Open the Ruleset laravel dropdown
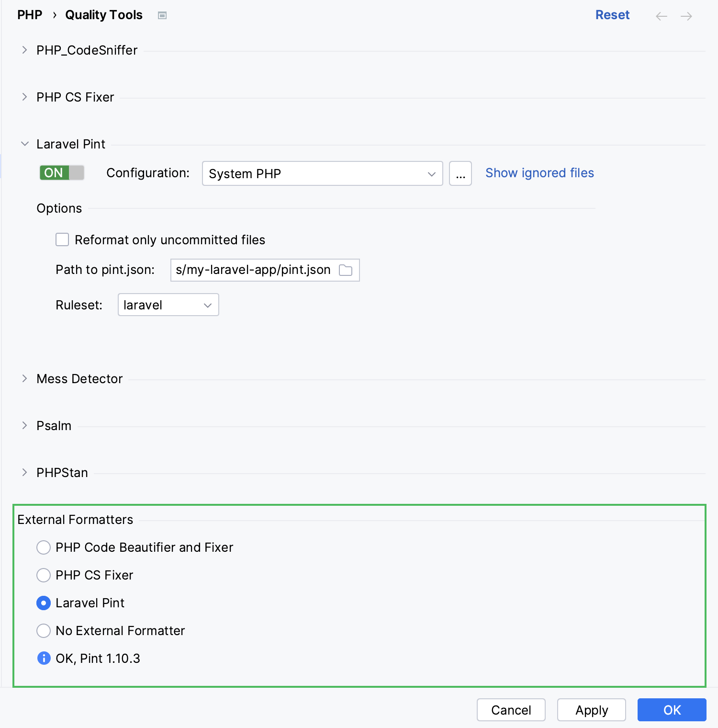The image size is (718, 728). [x=168, y=305]
